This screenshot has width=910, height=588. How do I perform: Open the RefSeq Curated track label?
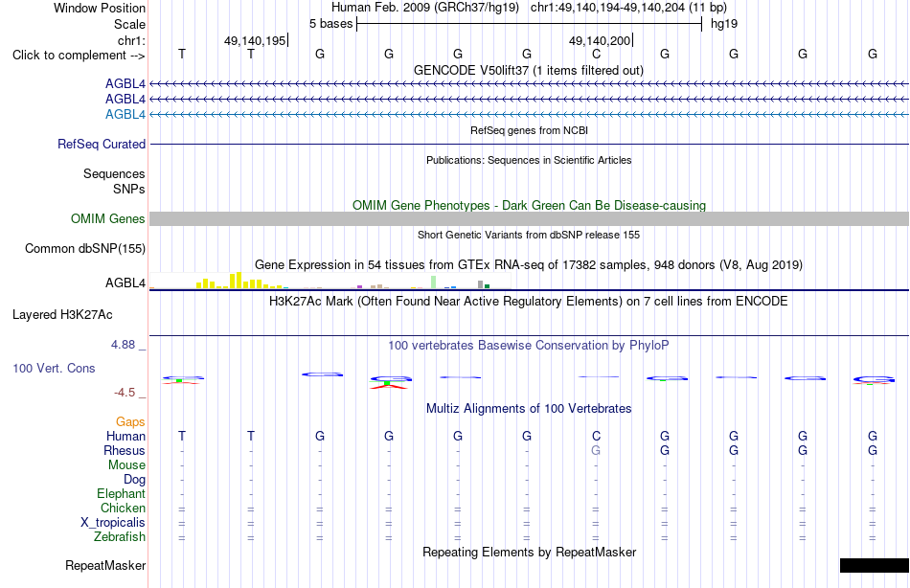coord(102,144)
